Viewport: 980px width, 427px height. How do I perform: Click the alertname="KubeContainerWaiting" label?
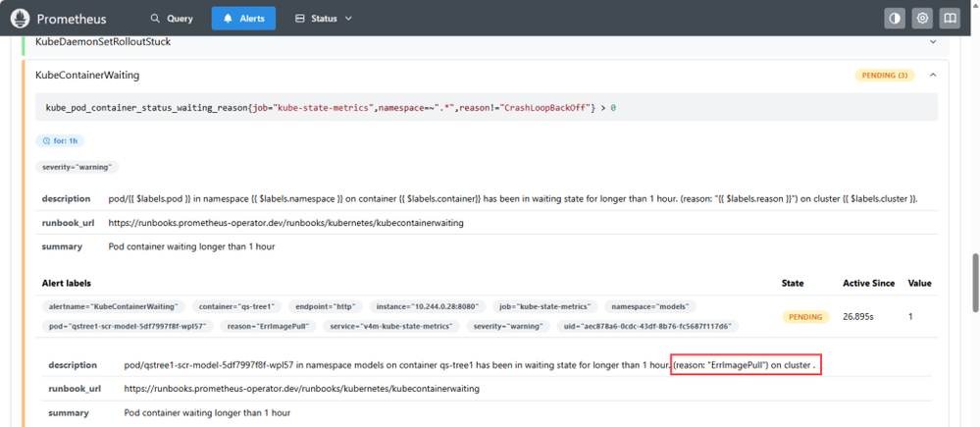(x=113, y=306)
